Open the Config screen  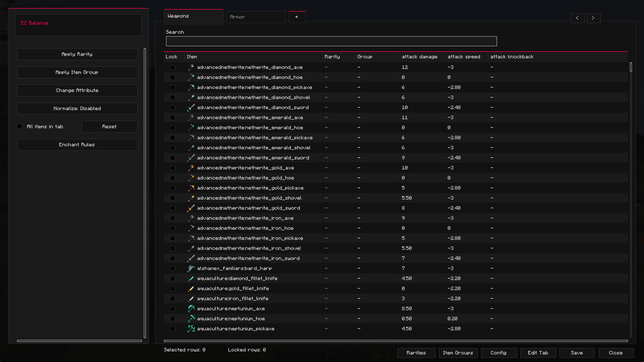[499, 353]
